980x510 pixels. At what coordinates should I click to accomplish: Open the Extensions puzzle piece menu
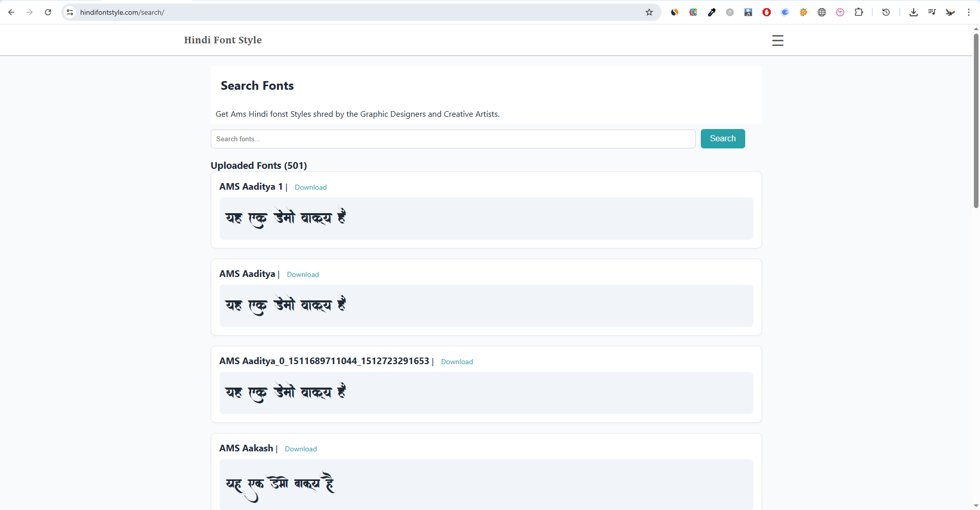coord(859,12)
